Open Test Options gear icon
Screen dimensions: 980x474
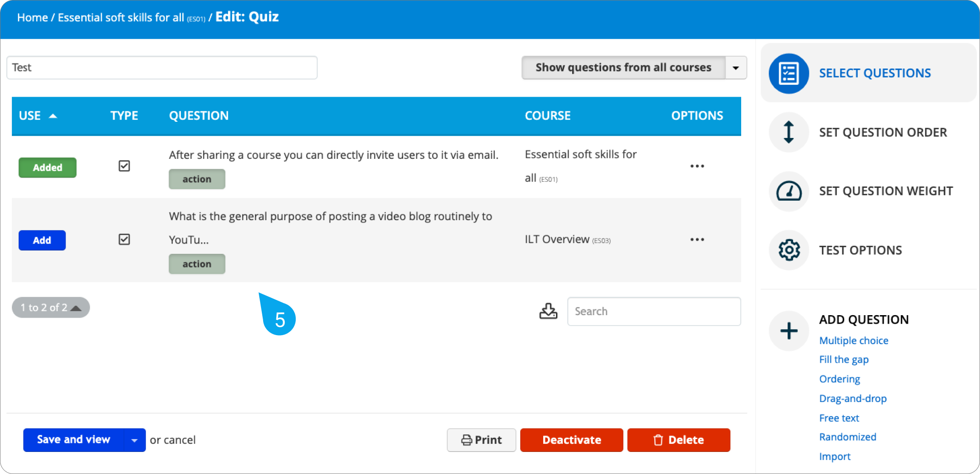[788, 250]
